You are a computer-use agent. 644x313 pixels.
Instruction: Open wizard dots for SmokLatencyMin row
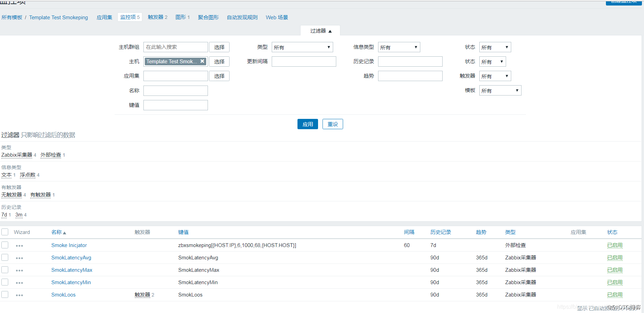[x=19, y=283]
